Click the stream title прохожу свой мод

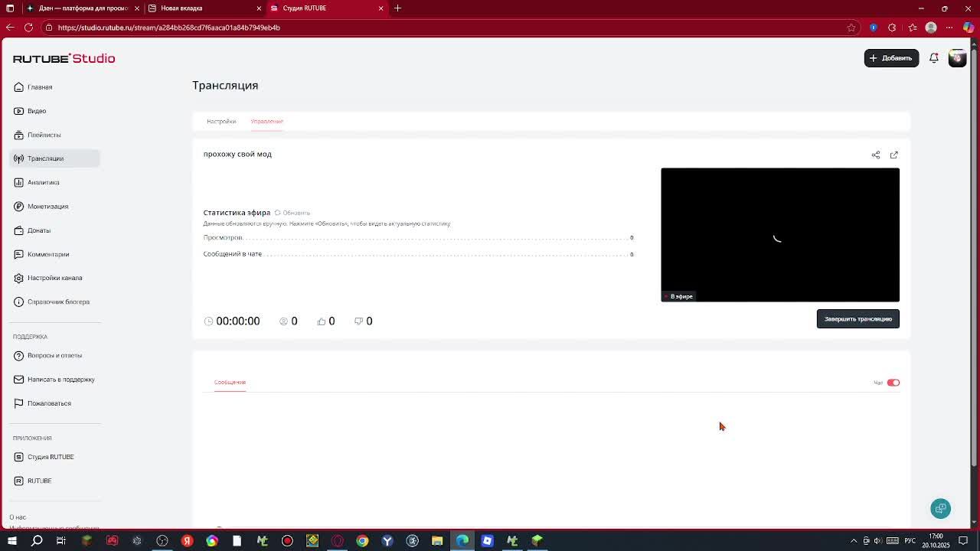pos(237,154)
